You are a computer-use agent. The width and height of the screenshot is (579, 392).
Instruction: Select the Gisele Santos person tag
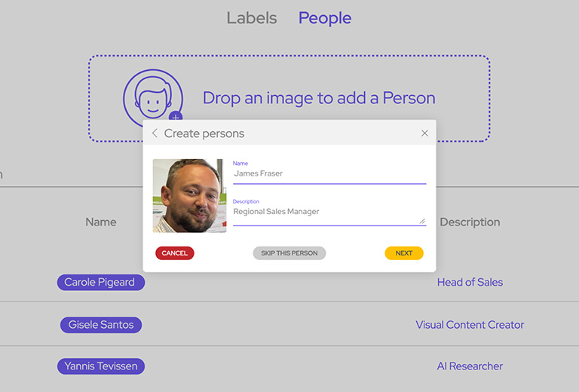[x=101, y=325]
